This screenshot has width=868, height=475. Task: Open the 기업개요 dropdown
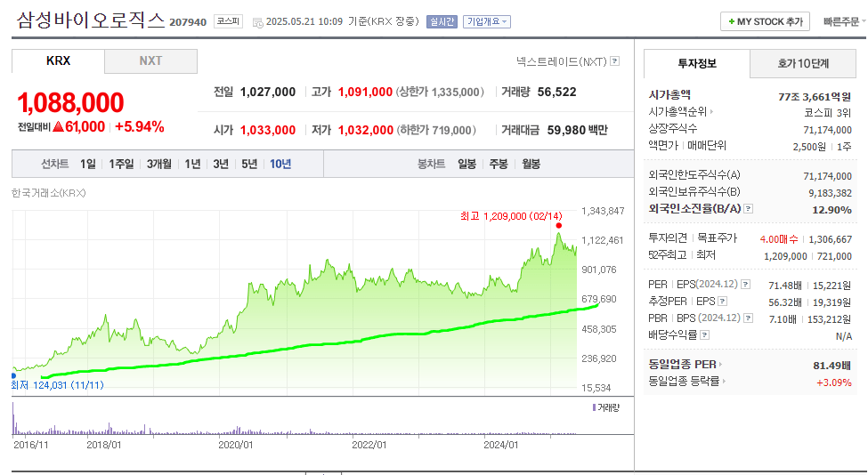[x=487, y=21]
